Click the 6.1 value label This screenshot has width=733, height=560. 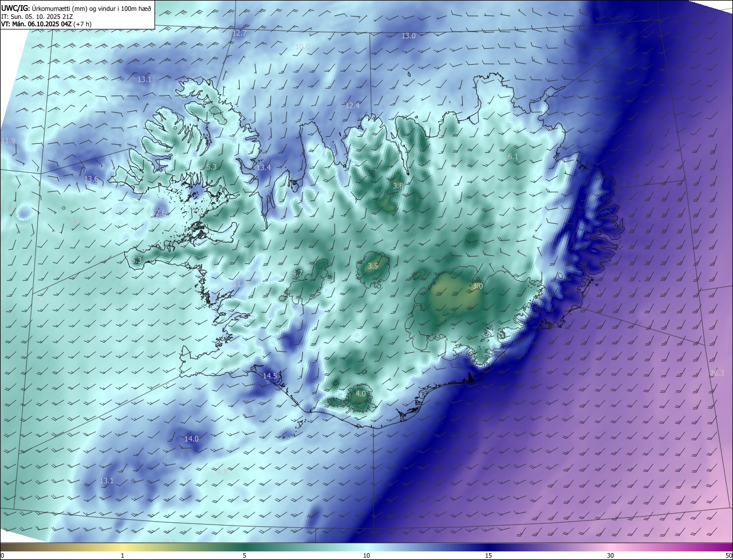click(x=513, y=156)
